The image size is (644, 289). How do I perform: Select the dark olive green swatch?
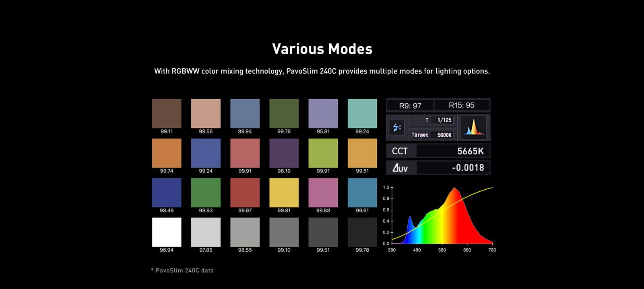284,114
